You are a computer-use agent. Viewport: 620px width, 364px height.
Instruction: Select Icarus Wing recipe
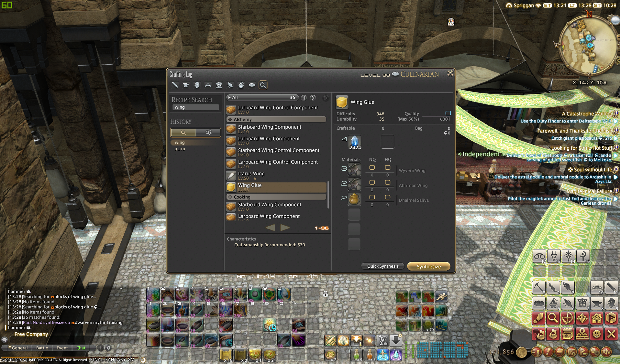[276, 176]
